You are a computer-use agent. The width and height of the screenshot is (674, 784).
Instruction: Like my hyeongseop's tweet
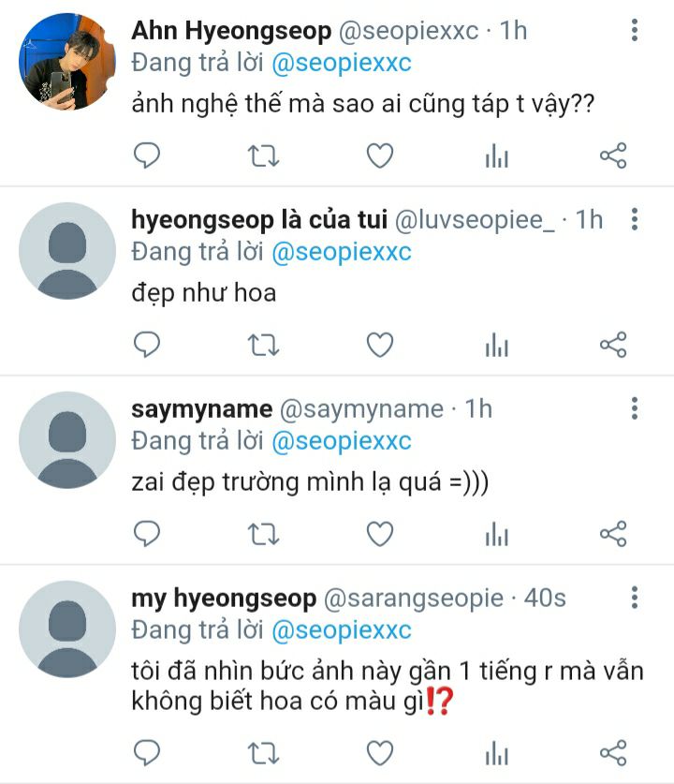[380, 753]
